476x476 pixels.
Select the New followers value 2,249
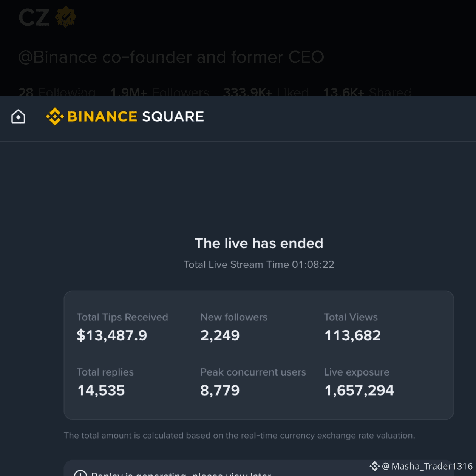(220, 335)
